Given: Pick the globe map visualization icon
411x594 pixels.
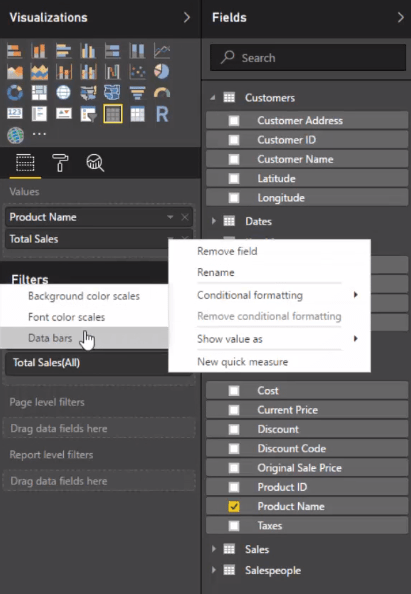Looking at the screenshot, I should 63,92.
